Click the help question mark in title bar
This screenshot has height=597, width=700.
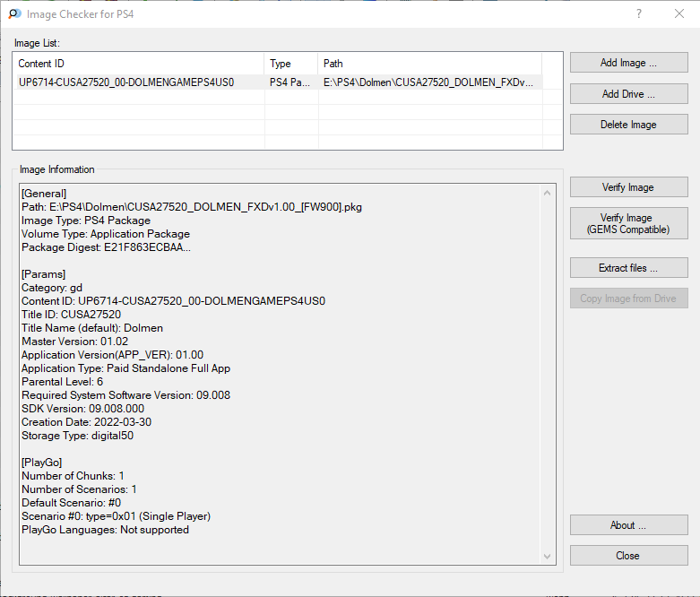(x=639, y=13)
